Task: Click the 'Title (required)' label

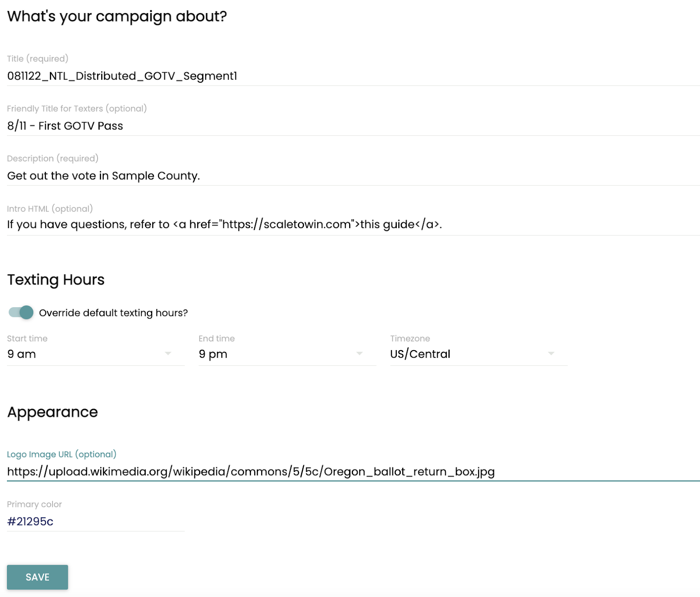Action: tap(38, 59)
